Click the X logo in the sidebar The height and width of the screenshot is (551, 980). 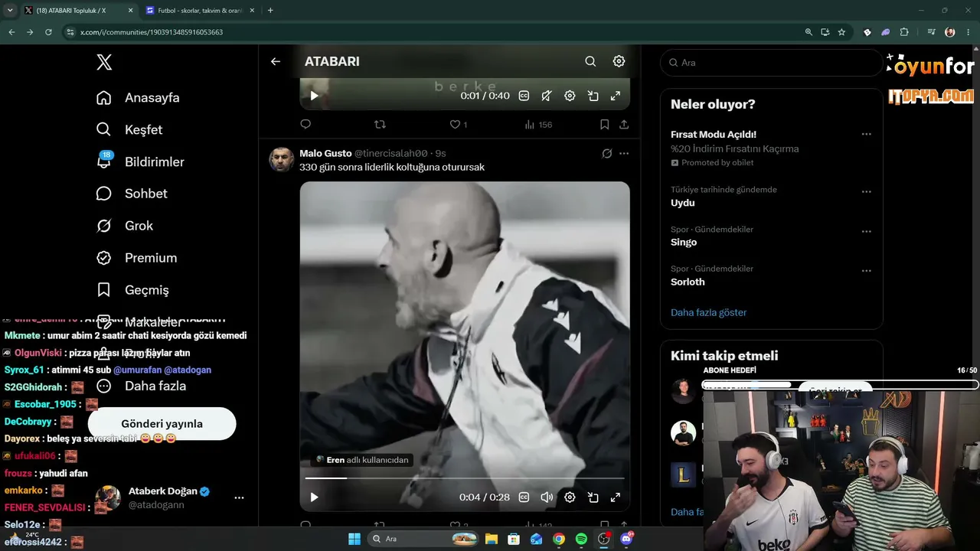(x=104, y=63)
